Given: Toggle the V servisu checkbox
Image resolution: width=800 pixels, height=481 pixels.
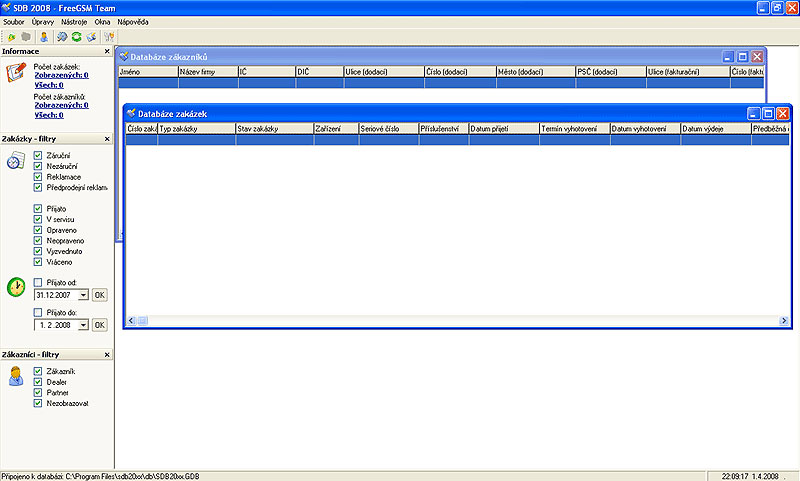Looking at the screenshot, I should (38, 219).
